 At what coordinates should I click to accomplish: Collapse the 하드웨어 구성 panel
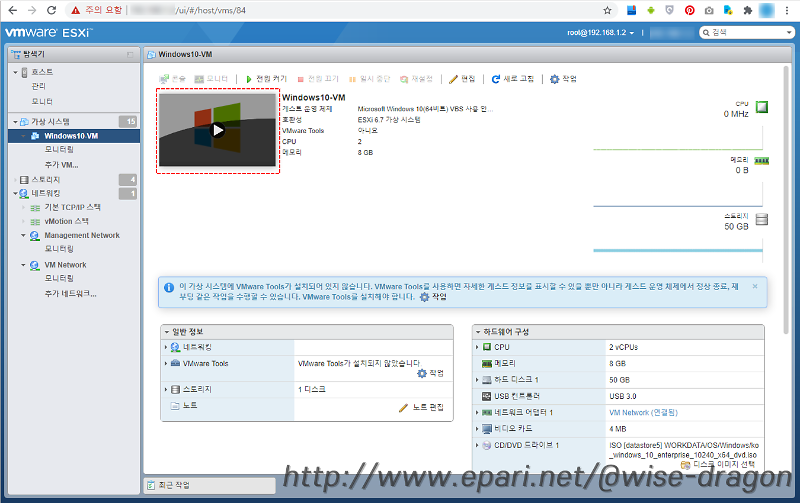tap(478, 332)
